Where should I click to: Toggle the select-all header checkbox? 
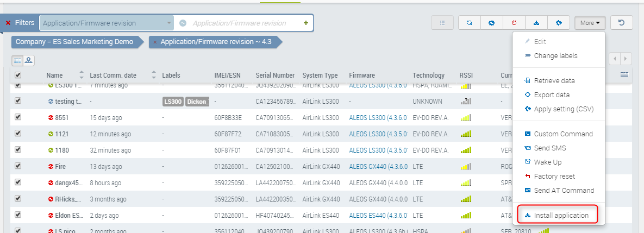click(x=18, y=75)
